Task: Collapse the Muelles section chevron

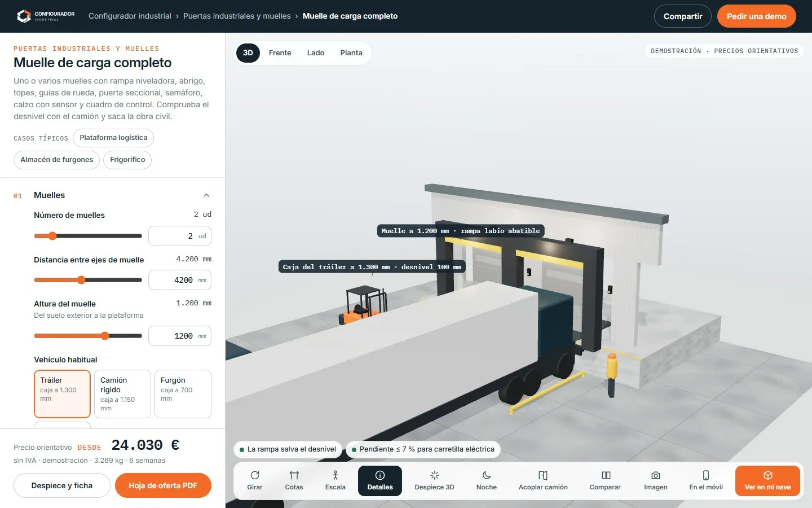Action: point(206,195)
